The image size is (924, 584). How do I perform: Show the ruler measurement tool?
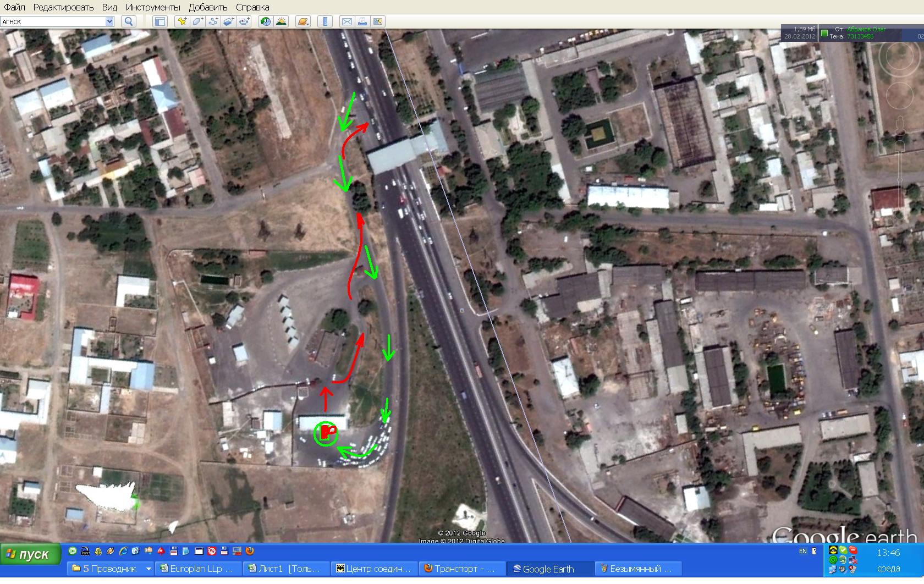(325, 21)
